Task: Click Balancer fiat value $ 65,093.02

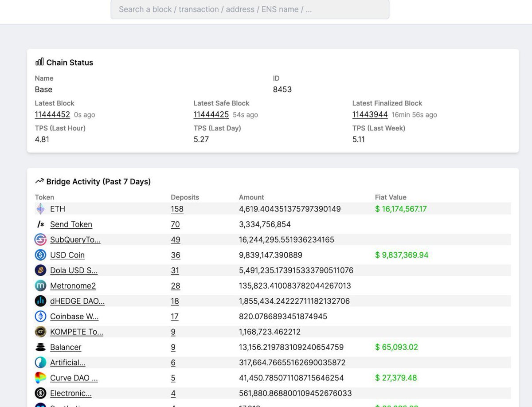Action: point(396,347)
